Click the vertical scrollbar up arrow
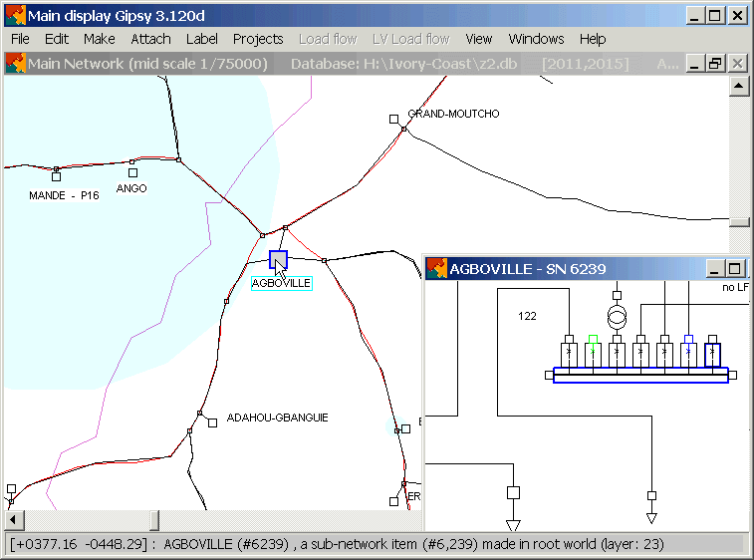This screenshot has height=560, width=754. click(x=738, y=85)
